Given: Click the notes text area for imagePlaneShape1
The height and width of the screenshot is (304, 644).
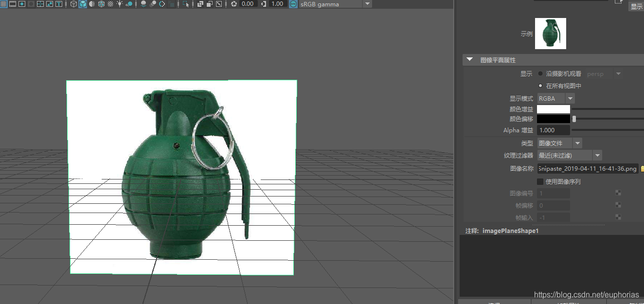Looking at the screenshot, I should pos(552,266).
